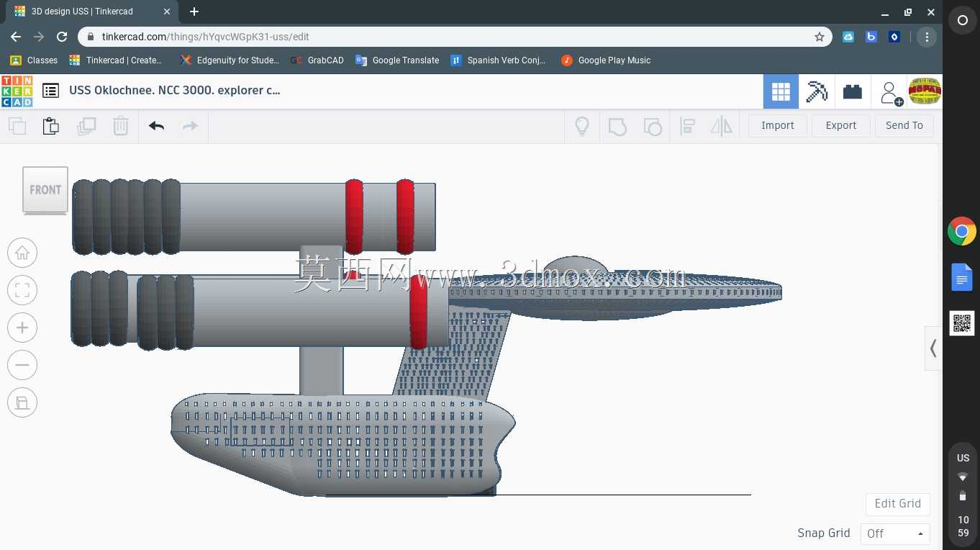The width and height of the screenshot is (980, 550).
Task: Switch orthographic perspective view icon
Action: 22,402
